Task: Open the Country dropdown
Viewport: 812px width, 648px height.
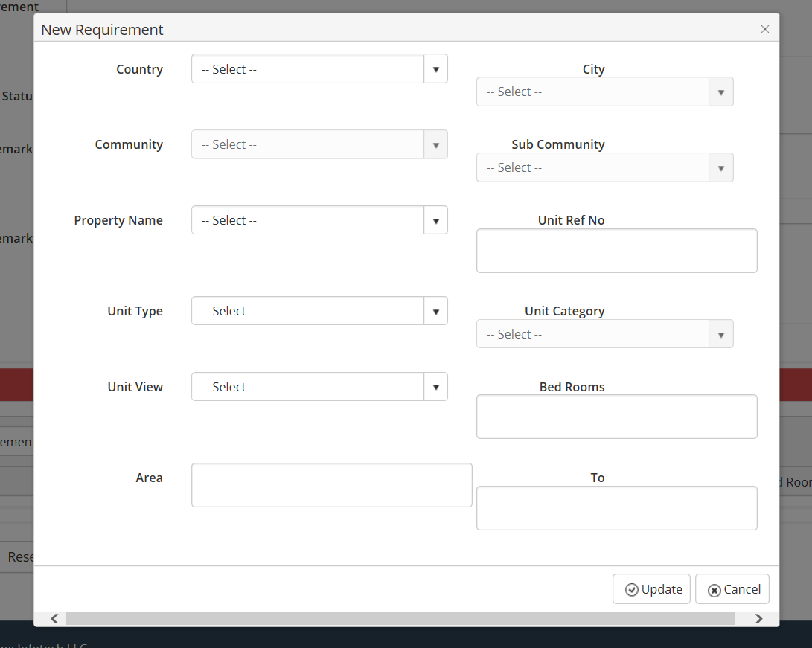Action: coord(319,69)
